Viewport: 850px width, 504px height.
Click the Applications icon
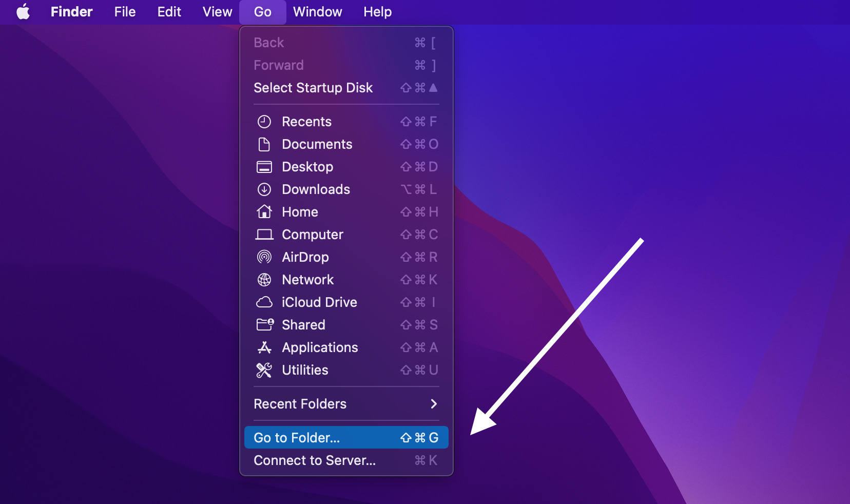pyautogui.click(x=264, y=347)
